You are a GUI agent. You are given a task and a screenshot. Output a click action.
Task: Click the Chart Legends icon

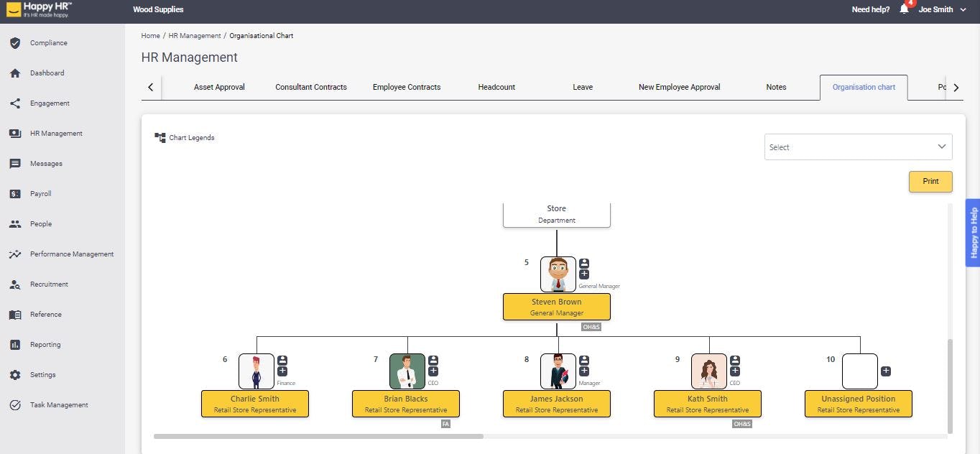point(159,137)
